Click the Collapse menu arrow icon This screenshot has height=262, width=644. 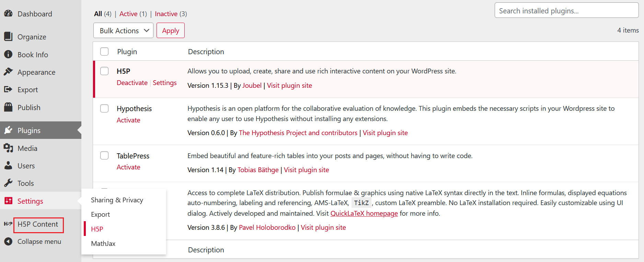(8, 241)
